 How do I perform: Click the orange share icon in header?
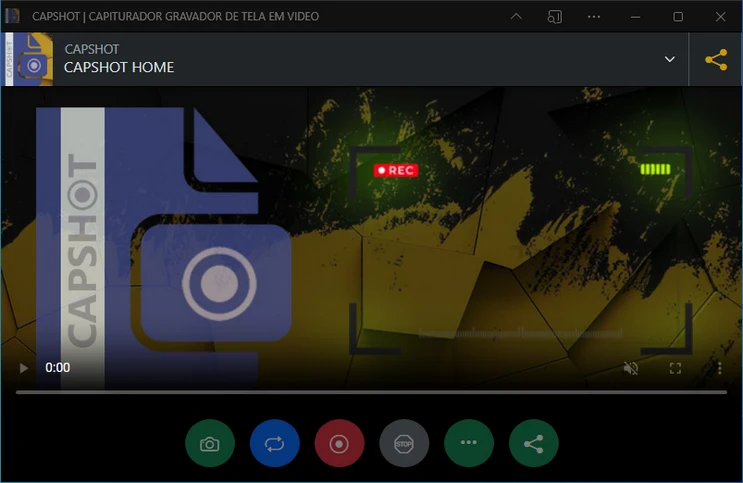(716, 59)
